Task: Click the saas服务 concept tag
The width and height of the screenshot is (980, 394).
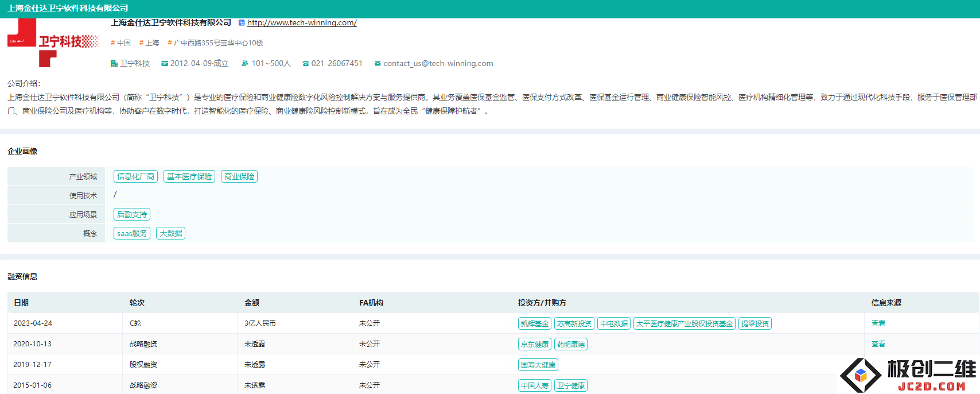Action: tap(132, 233)
